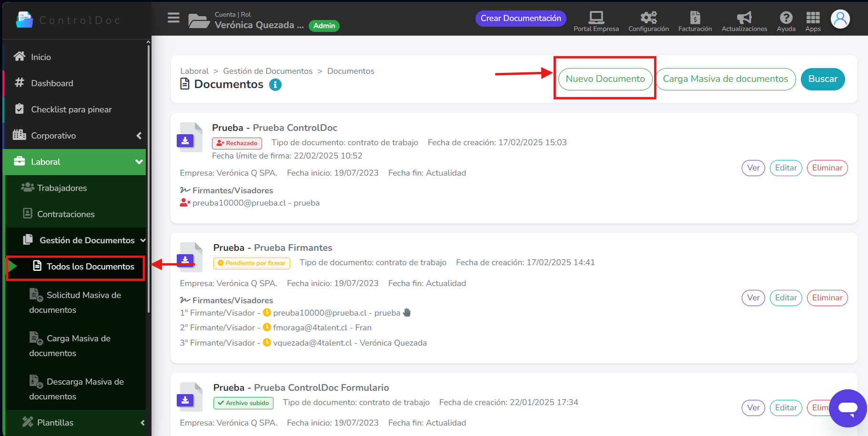
Task: Expand the Plantillas menu
Action: click(142, 423)
